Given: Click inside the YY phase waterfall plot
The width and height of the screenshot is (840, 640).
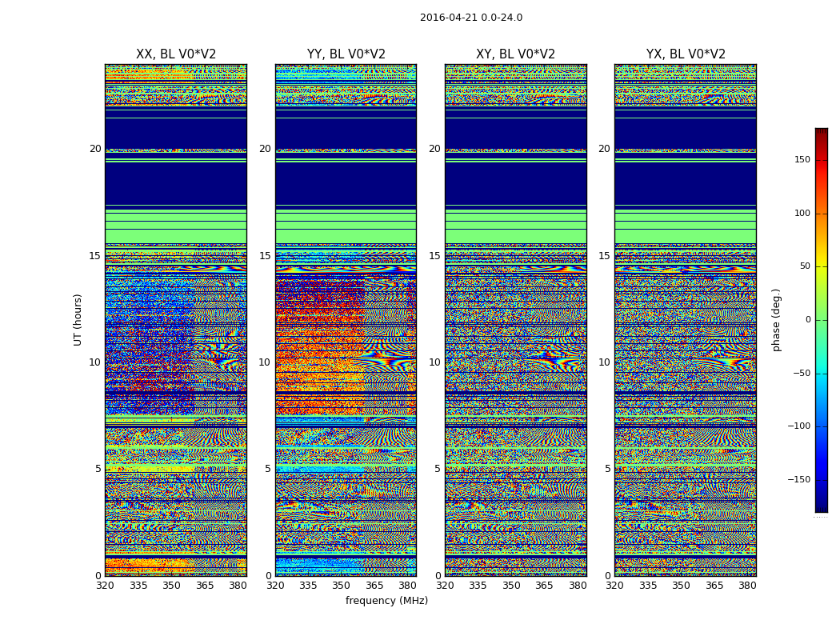Looking at the screenshot, I should point(346,320).
